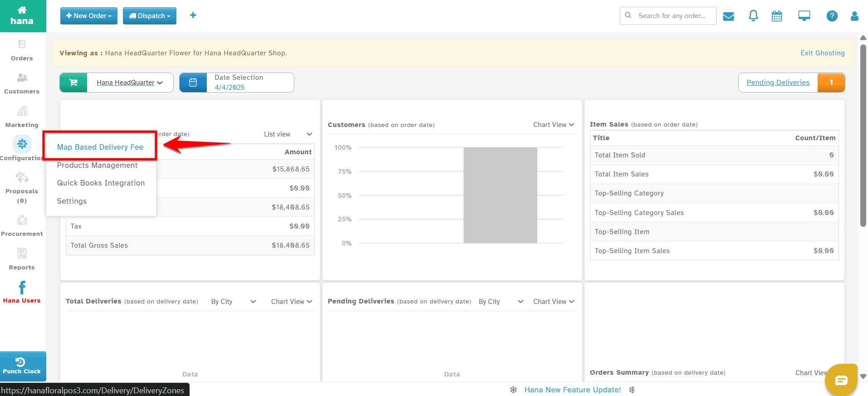
Task: Expand the Hana HeadQuarter shop selector
Action: click(x=130, y=83)
